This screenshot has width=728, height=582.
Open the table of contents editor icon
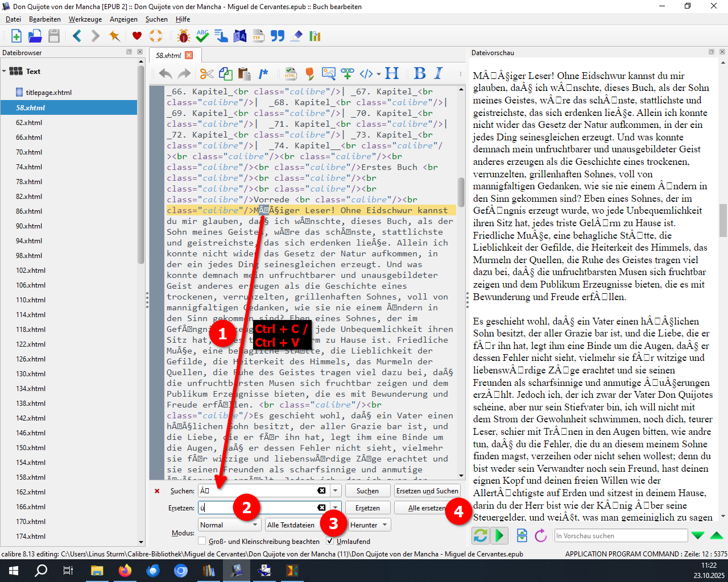221,36
